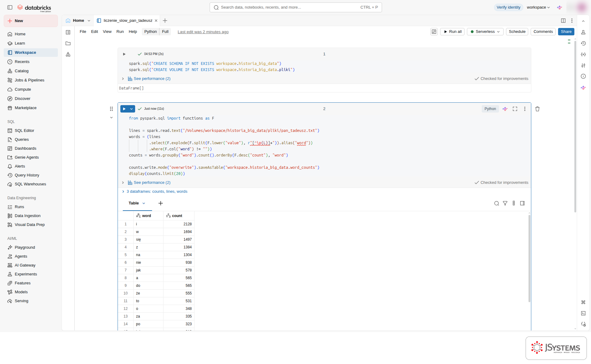The height and width of the screenshot is (364, 591).
Task: Open the notebook tab bar kebab menu
Action: 572,21
